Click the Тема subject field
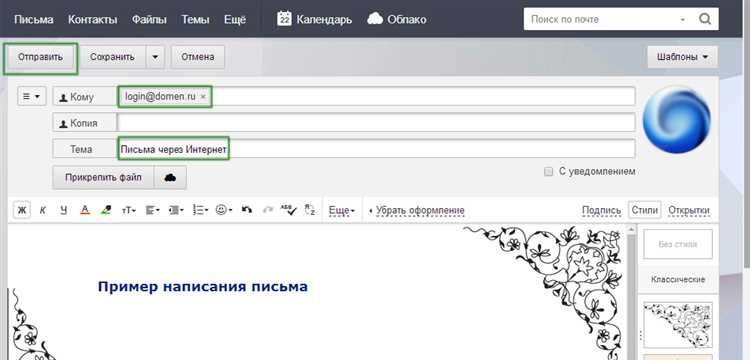Screen dimensions: 750x360 click(376, 149)
